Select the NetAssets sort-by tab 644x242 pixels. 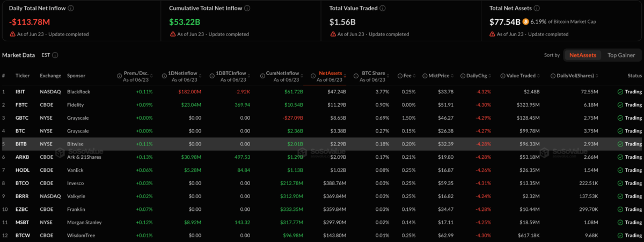click(583, 55)
